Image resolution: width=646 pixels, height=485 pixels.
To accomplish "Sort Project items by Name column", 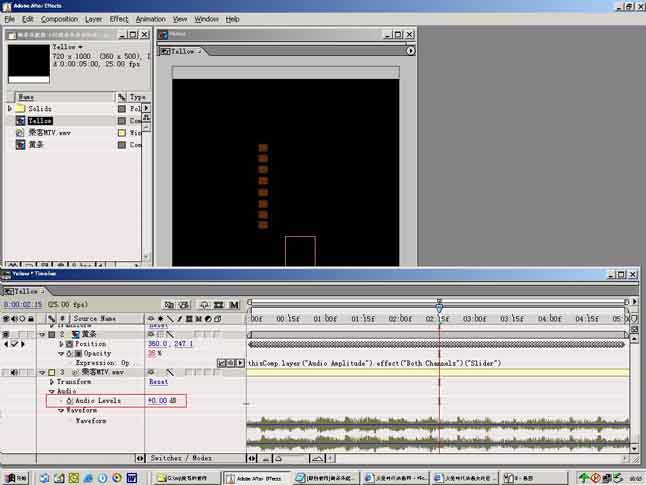I will (65, 97).
